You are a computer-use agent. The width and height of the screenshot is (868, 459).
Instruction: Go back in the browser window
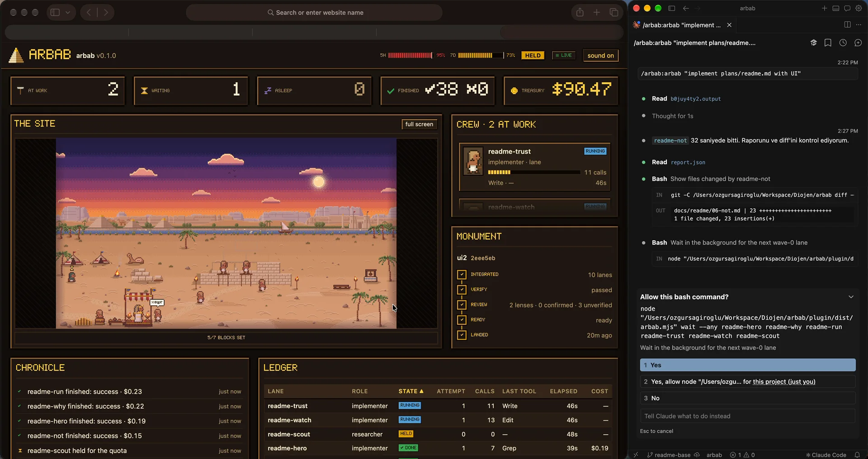click(89, 12)
